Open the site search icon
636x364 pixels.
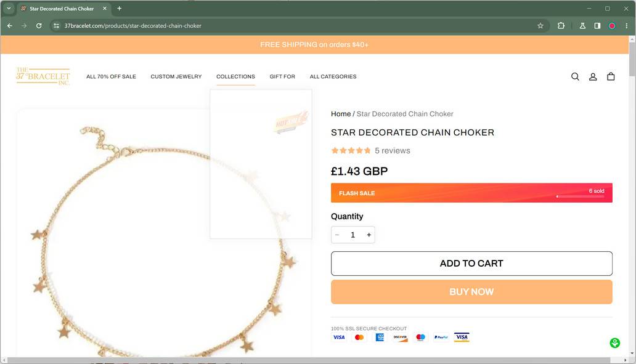[575, 77]
